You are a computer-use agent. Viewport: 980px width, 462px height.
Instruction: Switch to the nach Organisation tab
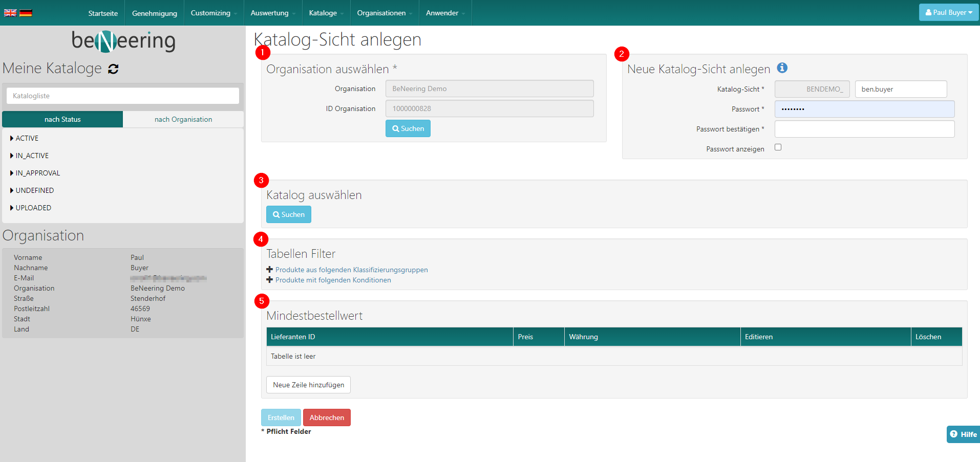point(183,119)
